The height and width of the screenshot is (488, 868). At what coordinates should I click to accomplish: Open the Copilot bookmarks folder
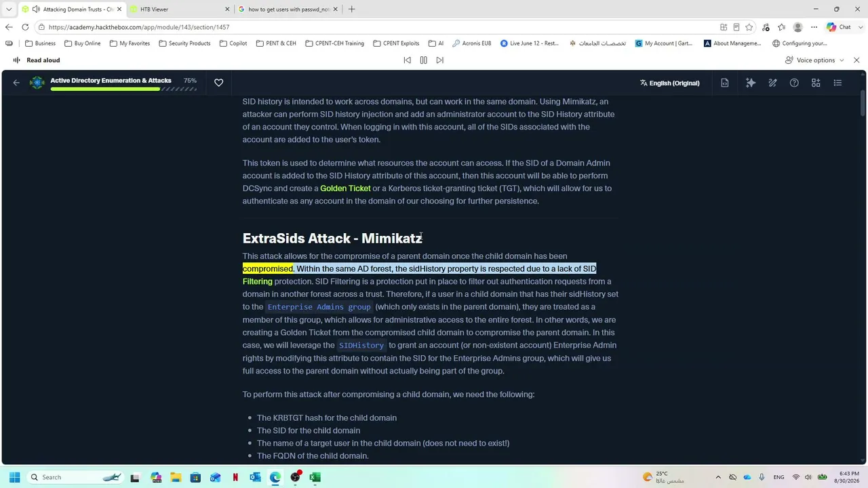(x=233, y=43)
